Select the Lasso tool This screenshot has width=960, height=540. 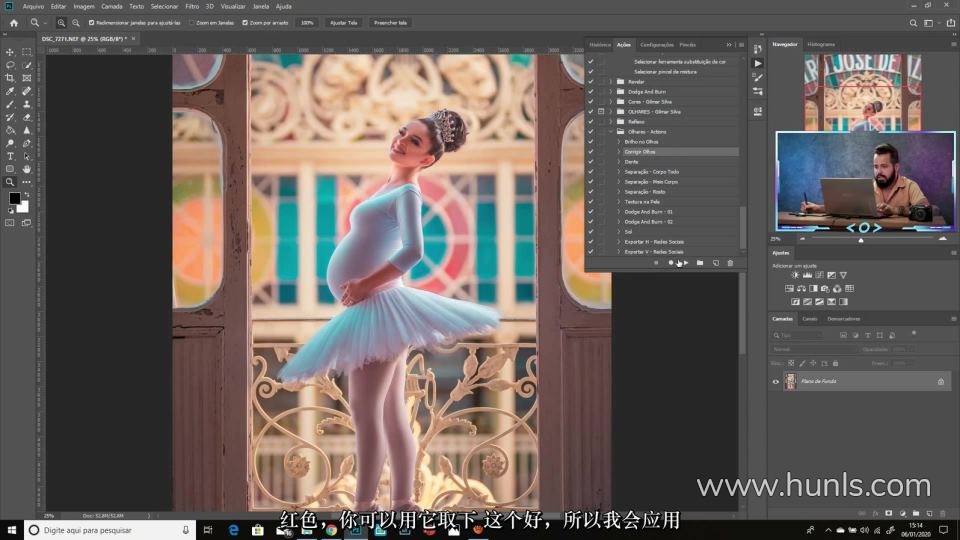(10, 65)
